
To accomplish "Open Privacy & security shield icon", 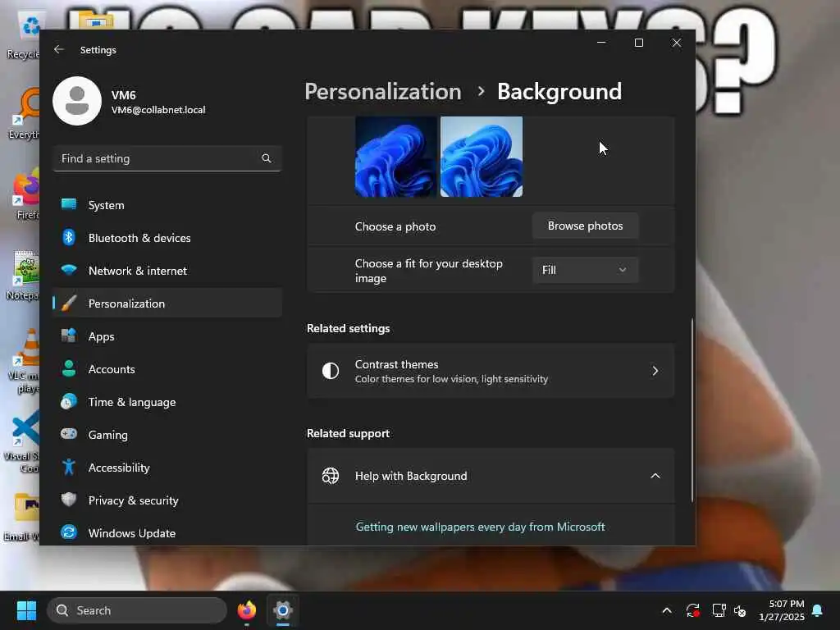I will [69, 500].
